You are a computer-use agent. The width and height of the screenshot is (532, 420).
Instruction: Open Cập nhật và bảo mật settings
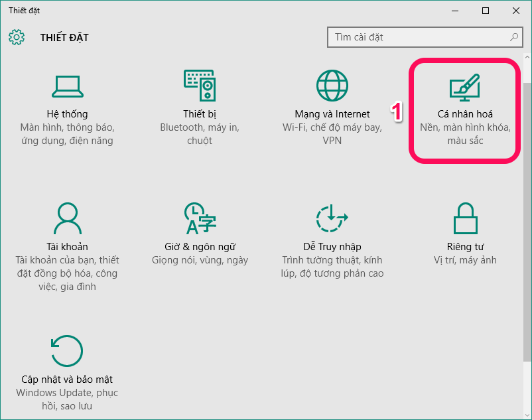click(x=67, y=368)
